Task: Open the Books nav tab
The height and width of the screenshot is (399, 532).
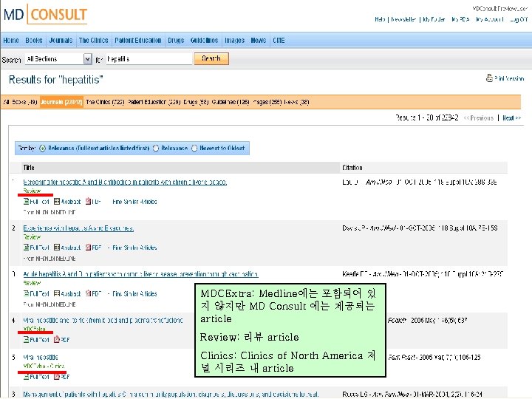Action: click(34, 41)
